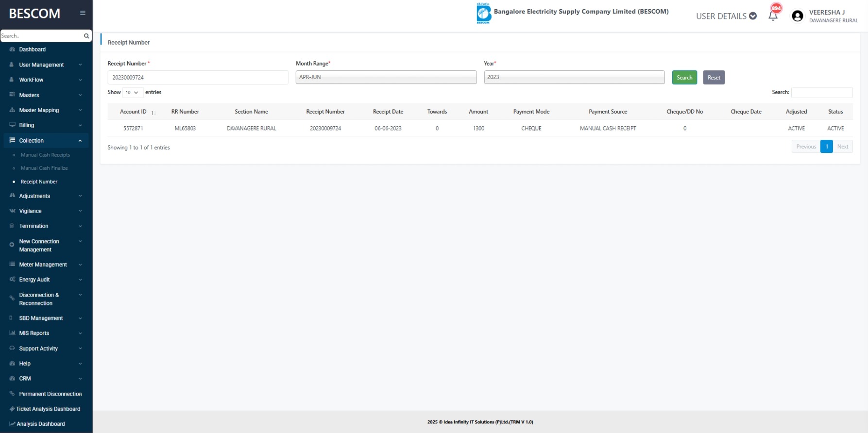Open the Show entries count dropdown
The width and height of the screenshot is (868, 433).
point(133,92)
